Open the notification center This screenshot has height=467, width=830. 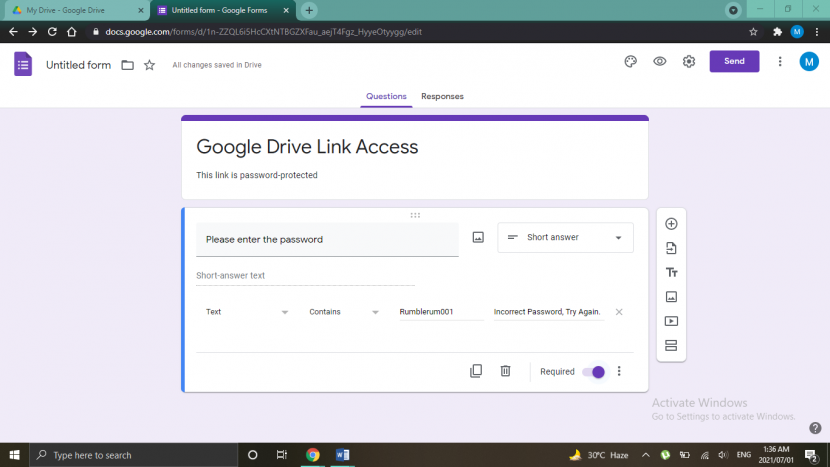[x=811, y=455]
